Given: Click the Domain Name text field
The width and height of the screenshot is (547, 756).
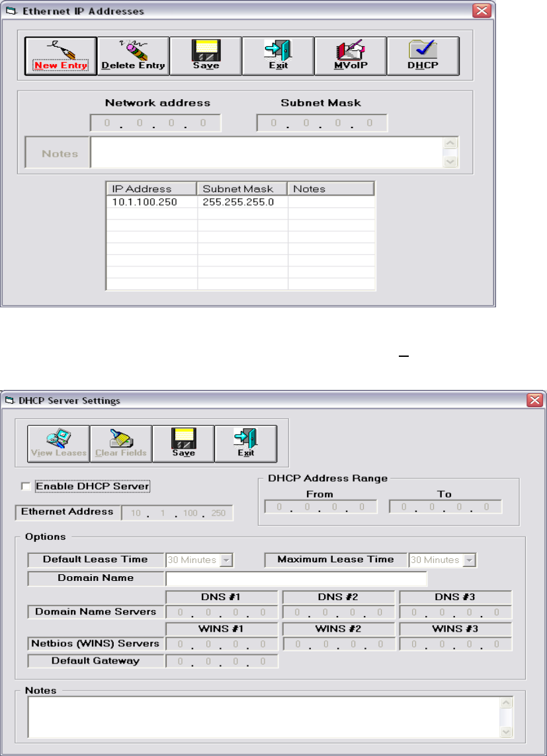Looking at the screenshot, I should coord(296,579).
